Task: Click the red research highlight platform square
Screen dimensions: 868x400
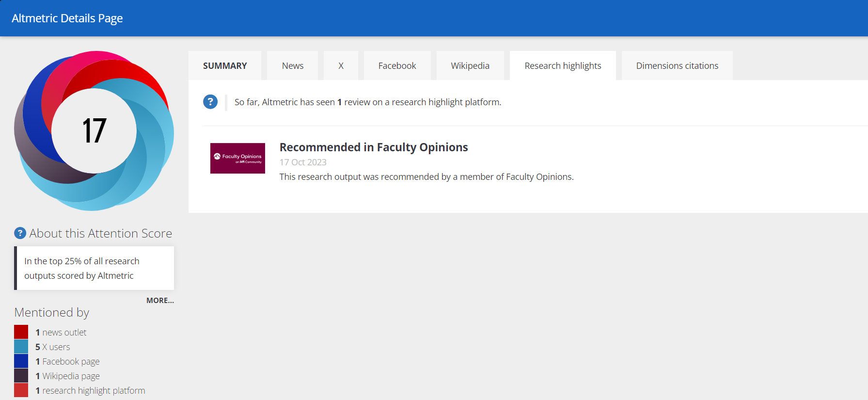Action: (21, 390)
